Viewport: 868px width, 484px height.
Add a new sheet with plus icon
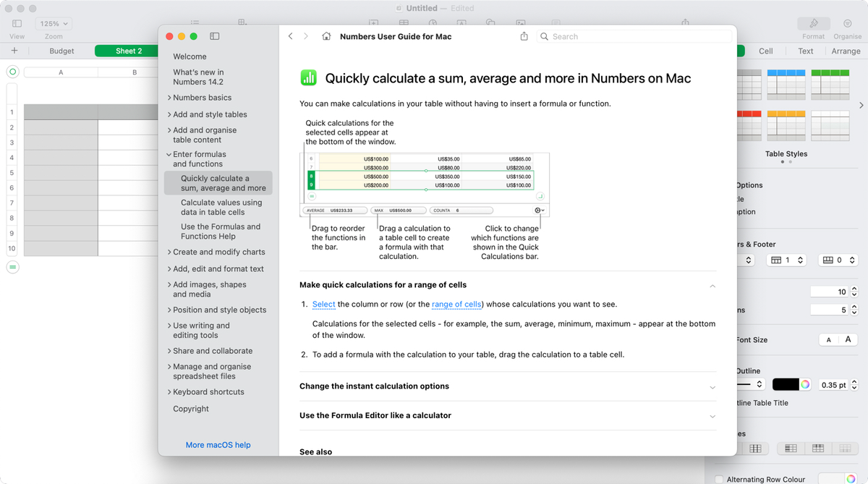click(x=14, y=51)
